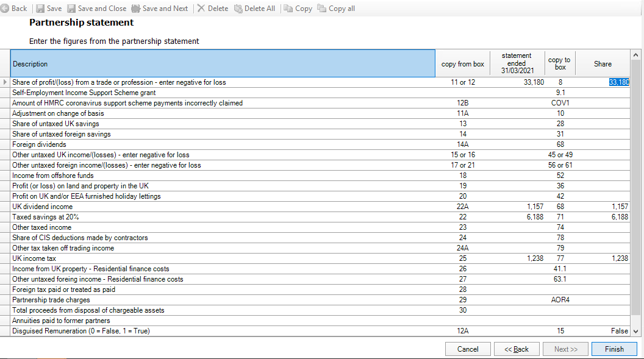Click the 'statement ended 31/03/2021' column header
This screenshot has width=644, height=359.
(x=517, y=63)
